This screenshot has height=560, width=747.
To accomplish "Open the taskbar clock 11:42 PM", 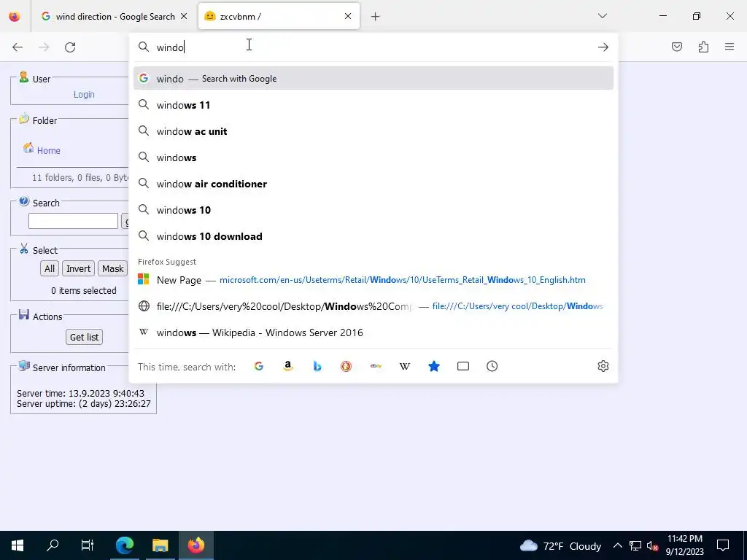I will point(685,545).
